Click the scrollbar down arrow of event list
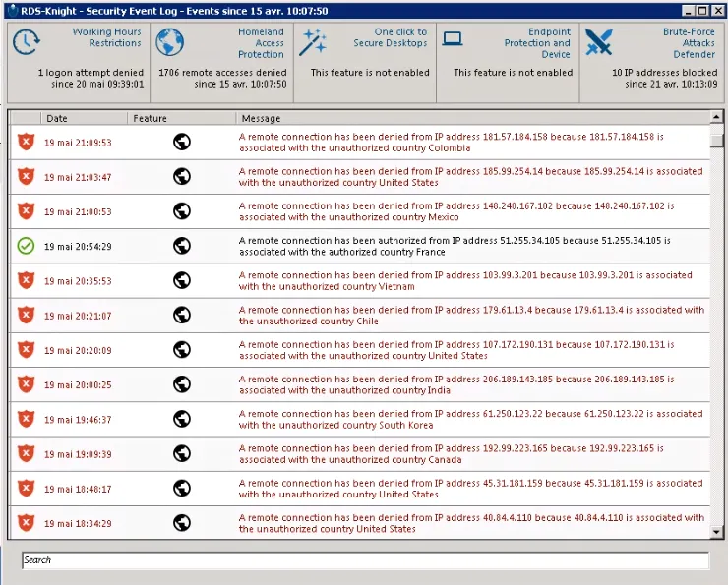Image resolution: width=728 pixels, height=585 pixels. point(716,532)
